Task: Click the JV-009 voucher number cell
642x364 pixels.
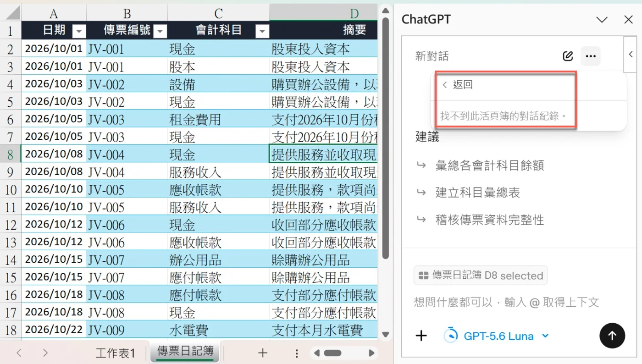Action: click(127, 330)
